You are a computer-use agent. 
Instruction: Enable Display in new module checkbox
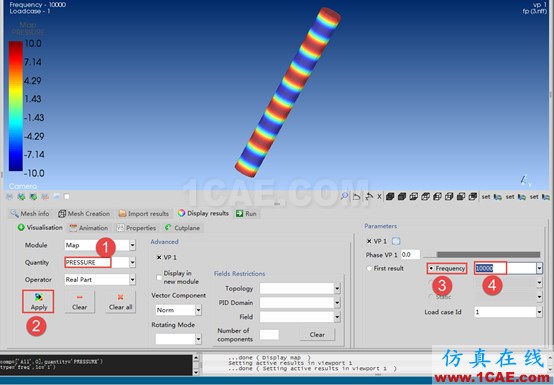pos(159,278)
